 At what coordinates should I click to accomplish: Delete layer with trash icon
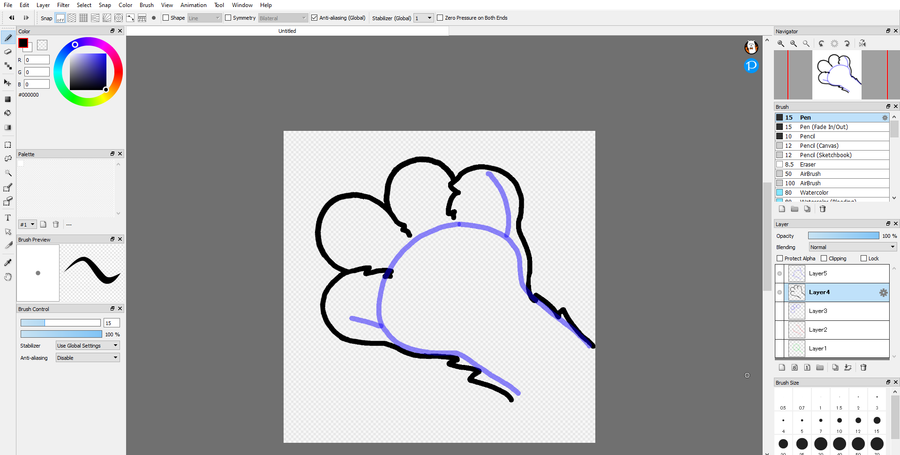pyautogui.click(x=863, y=367)
